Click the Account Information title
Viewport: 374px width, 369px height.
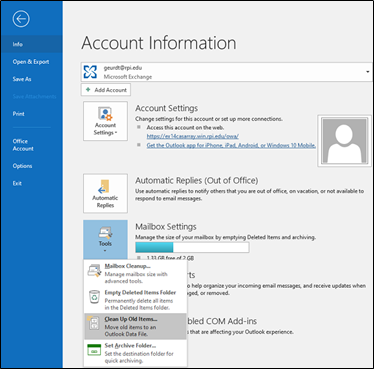coord(159,43)
